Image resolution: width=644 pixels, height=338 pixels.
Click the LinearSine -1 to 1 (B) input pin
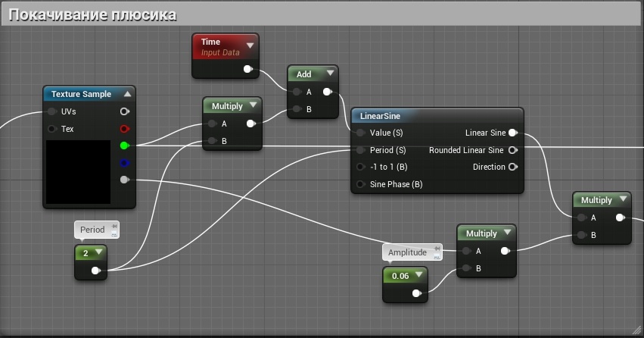[361, 167]
